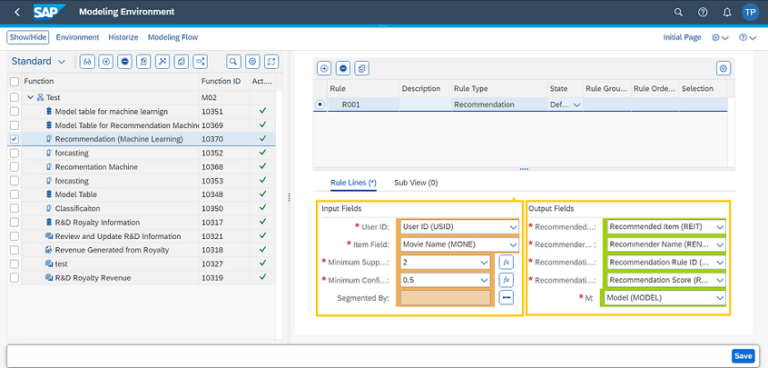Open function tree settings gear
The width and height of the screenshot is (768, 368).
252,61
